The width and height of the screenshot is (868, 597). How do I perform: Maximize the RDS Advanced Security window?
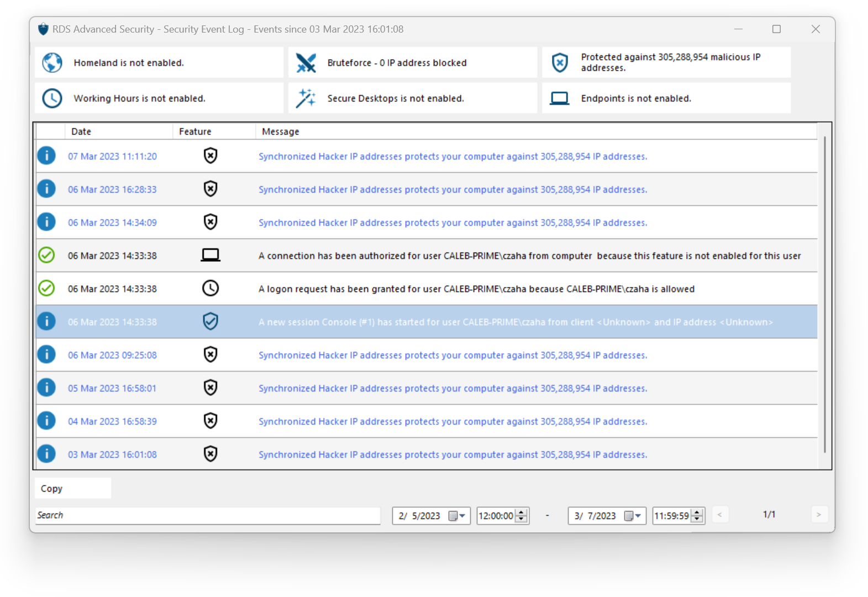(x=776, y=29)
